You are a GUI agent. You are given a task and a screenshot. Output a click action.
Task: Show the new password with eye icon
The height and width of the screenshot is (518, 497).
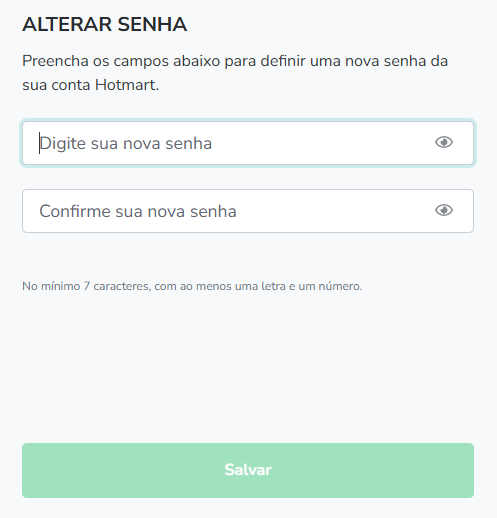tap(444, 142)
